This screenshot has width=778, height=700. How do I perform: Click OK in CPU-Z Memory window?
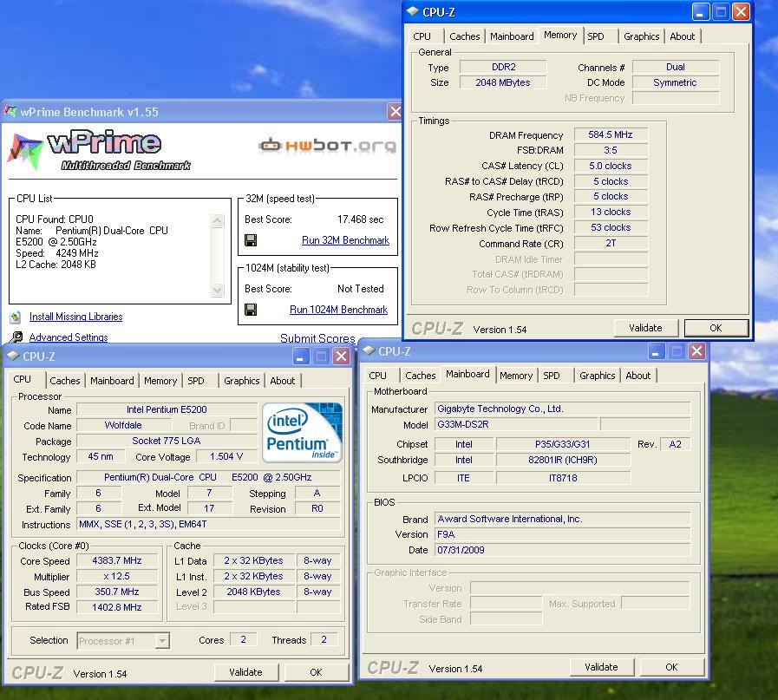click(x=716, y=328)
